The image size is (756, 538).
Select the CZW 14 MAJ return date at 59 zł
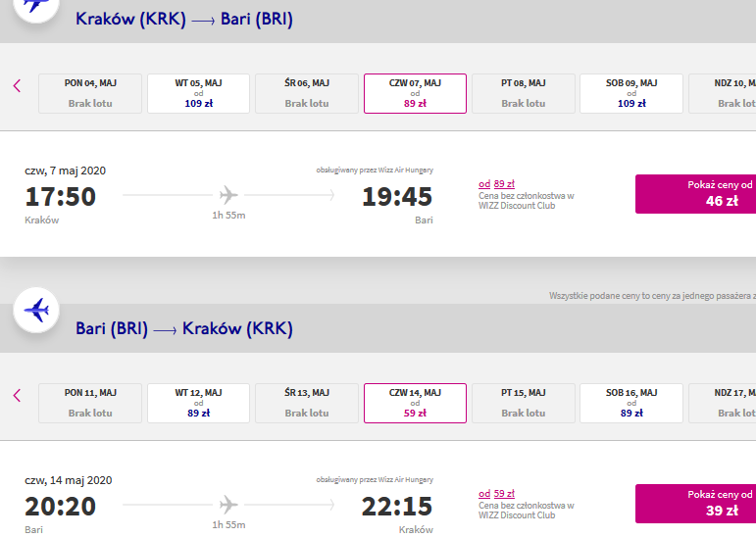point(415,403)
